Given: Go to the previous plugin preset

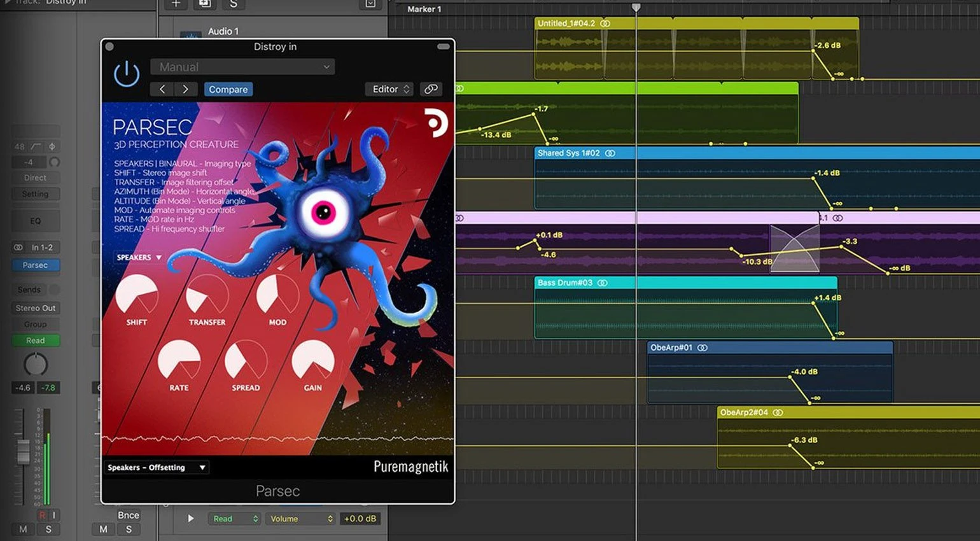Looking at the screenshot, I should pos(162,89).
